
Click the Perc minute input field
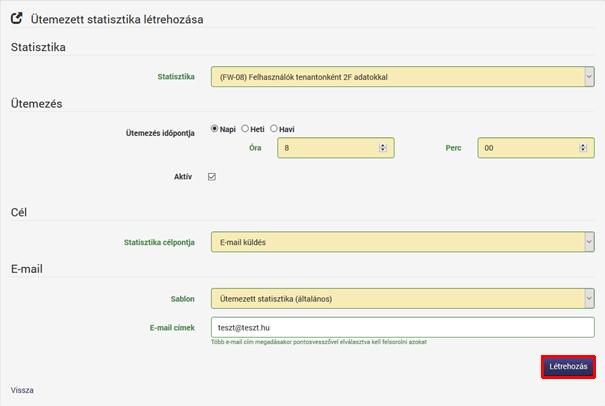(536, 148)
